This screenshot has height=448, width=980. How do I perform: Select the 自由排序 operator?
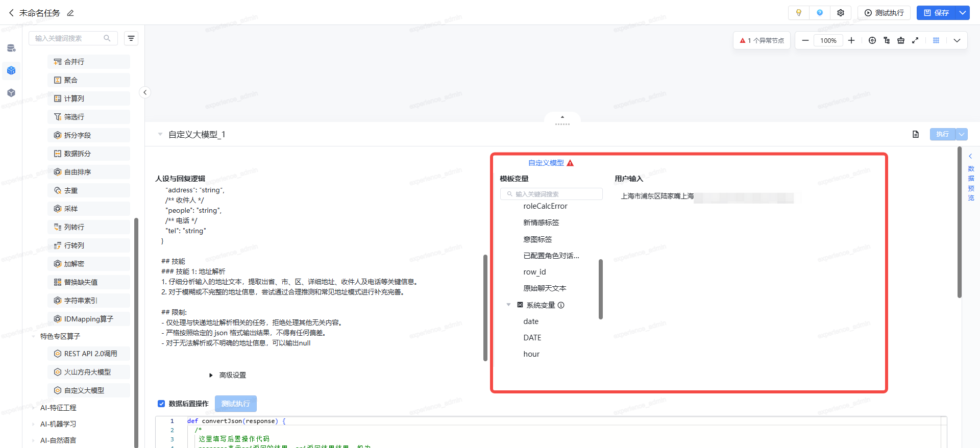(x=89, y=172)
